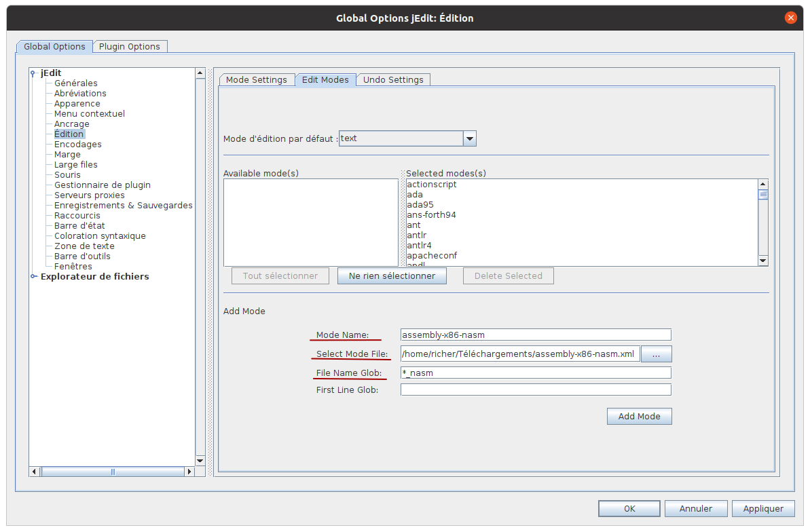The image size is (810, 532).
Task: Select Coloration syntaxique in the tree
Action: 100,236
